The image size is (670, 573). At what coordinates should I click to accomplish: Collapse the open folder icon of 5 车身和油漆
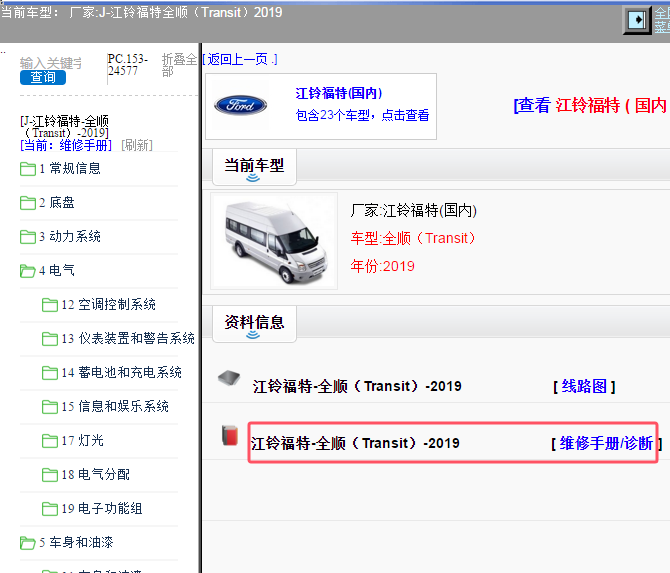tap(28, 543)
